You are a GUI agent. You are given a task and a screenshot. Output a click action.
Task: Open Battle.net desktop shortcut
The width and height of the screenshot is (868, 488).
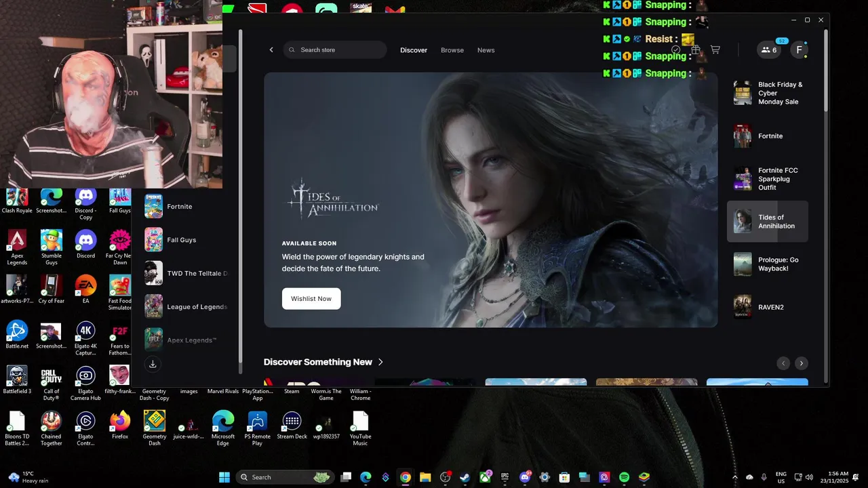point(17,335)
